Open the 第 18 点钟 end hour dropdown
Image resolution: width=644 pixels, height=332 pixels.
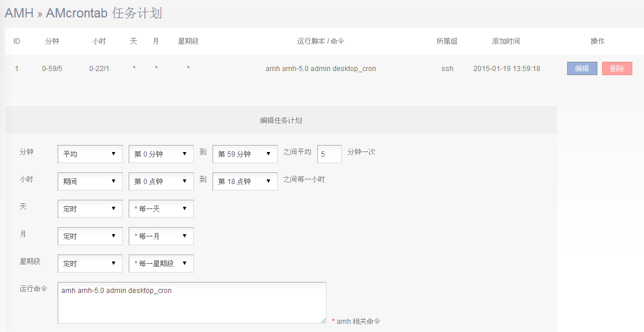[245, 181]
